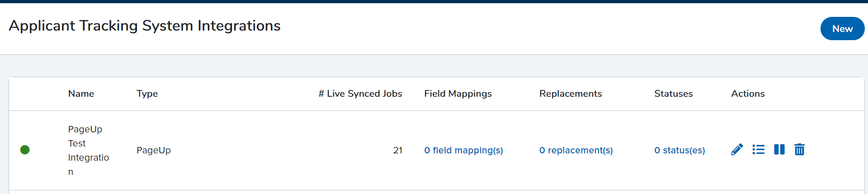Open the 0 replacement(s) link
This screenshot has height=194, width=868.
click(576, 150)
